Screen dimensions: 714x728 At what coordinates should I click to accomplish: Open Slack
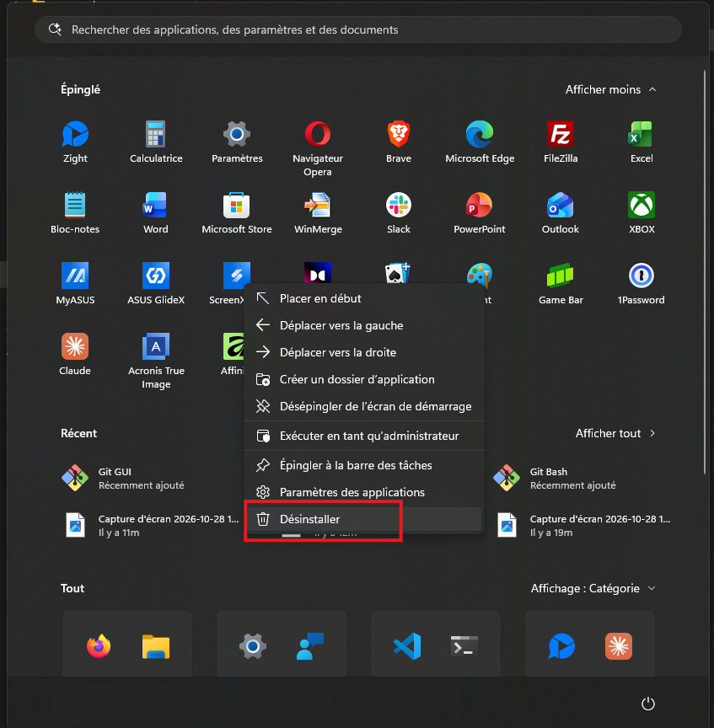click(x=399, y=212)
